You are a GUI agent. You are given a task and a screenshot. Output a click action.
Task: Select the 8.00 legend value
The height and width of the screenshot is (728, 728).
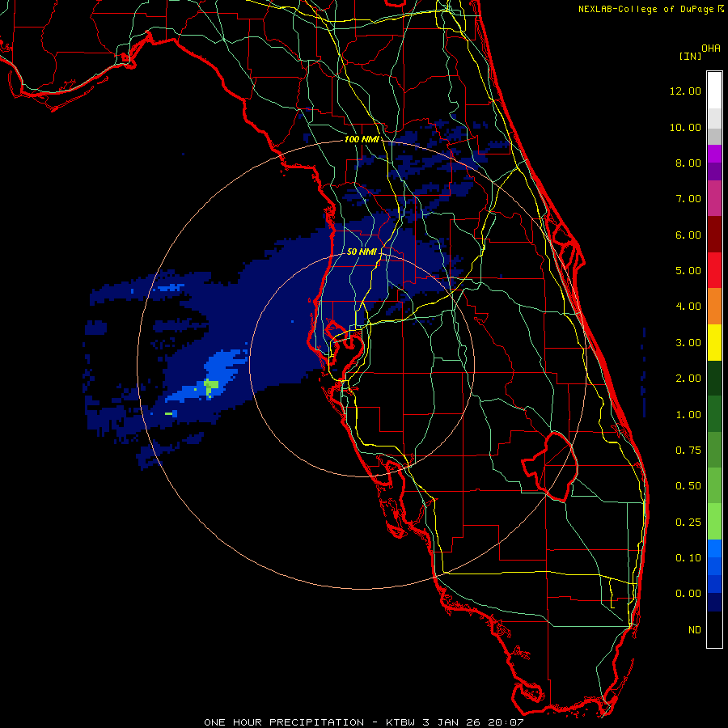point(688,163)
